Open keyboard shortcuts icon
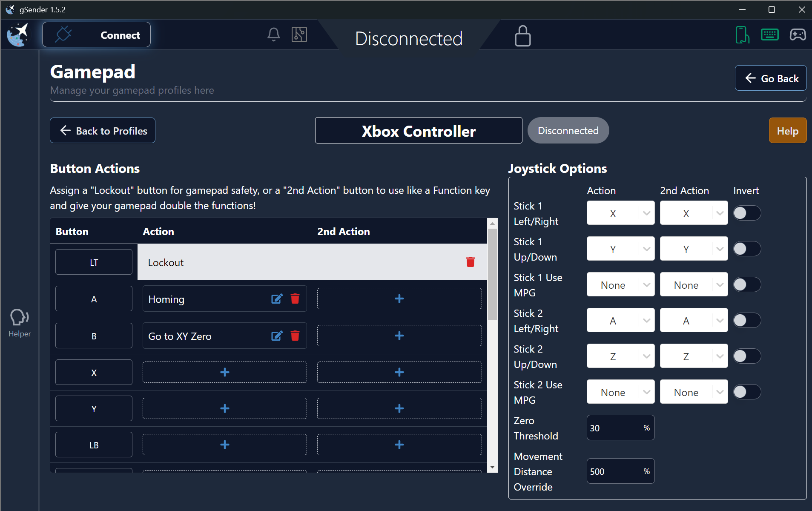This screenshot has width=812, height=511. coord(770,34)
